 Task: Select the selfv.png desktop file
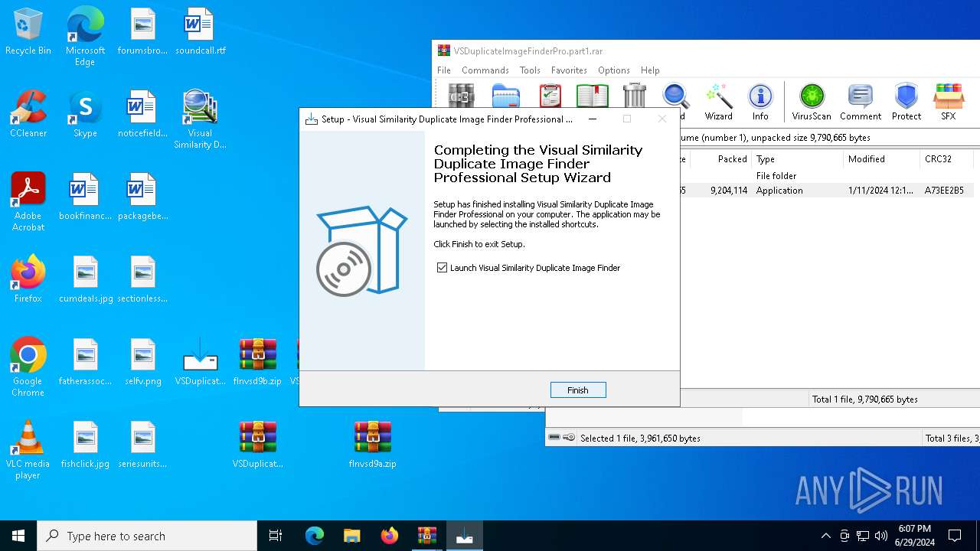point(142,362)
